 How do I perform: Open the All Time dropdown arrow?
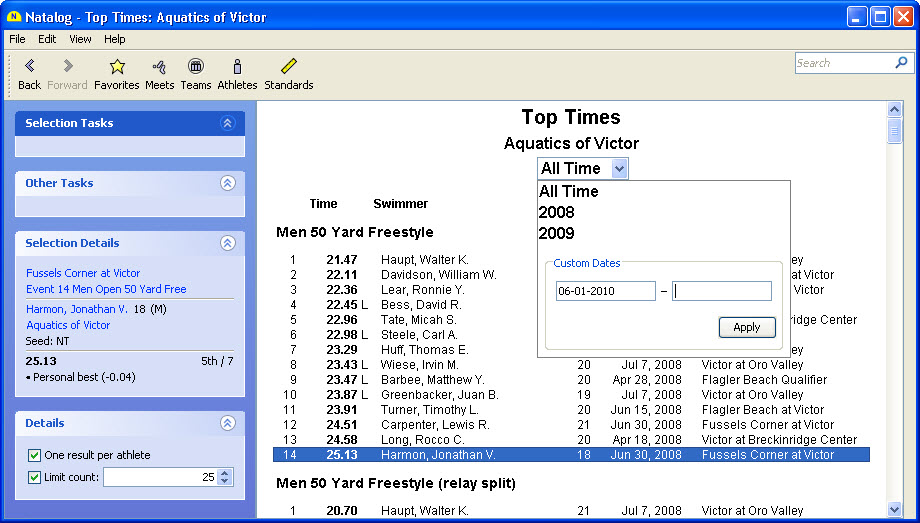(x=619, y=169)
